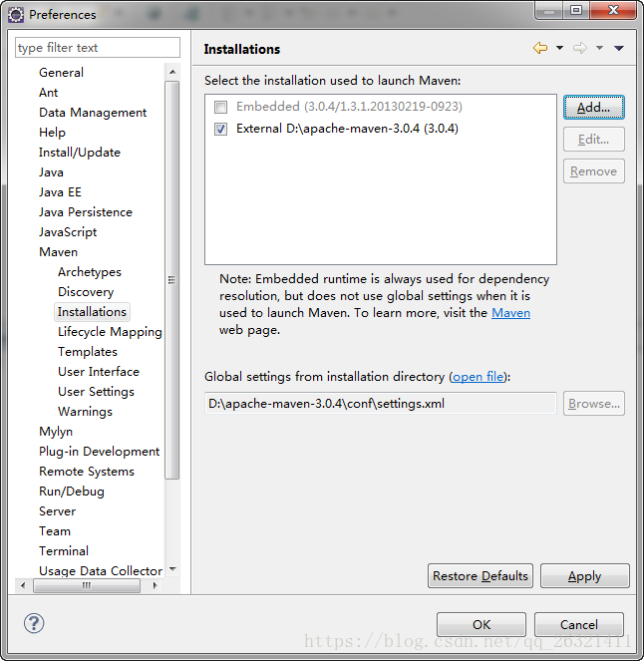Click the Edit... button
The width and height of the screenshot is (644, 661).
click(594, 140)
